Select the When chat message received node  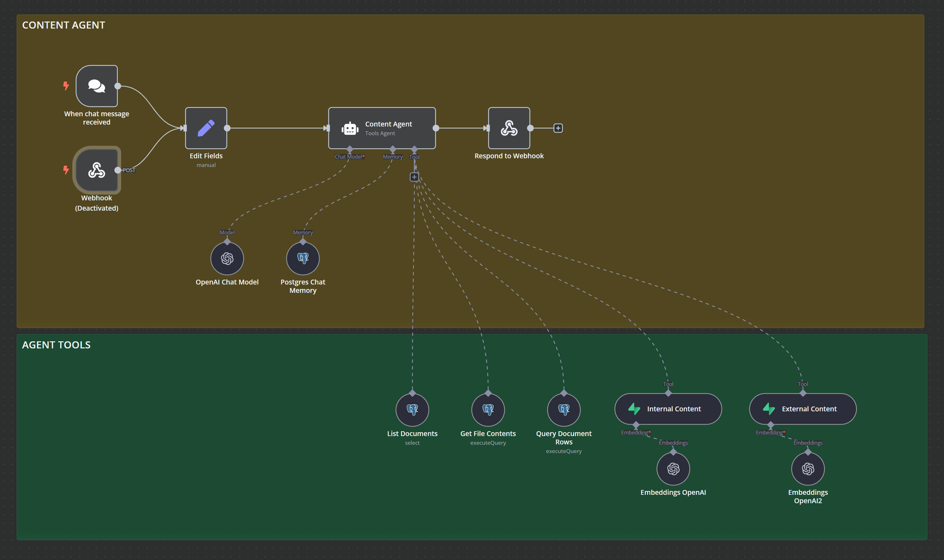97,86
